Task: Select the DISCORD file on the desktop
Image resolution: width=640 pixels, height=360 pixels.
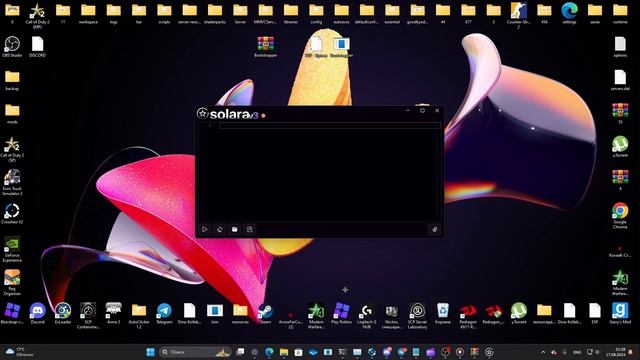Action: [38, 47]
